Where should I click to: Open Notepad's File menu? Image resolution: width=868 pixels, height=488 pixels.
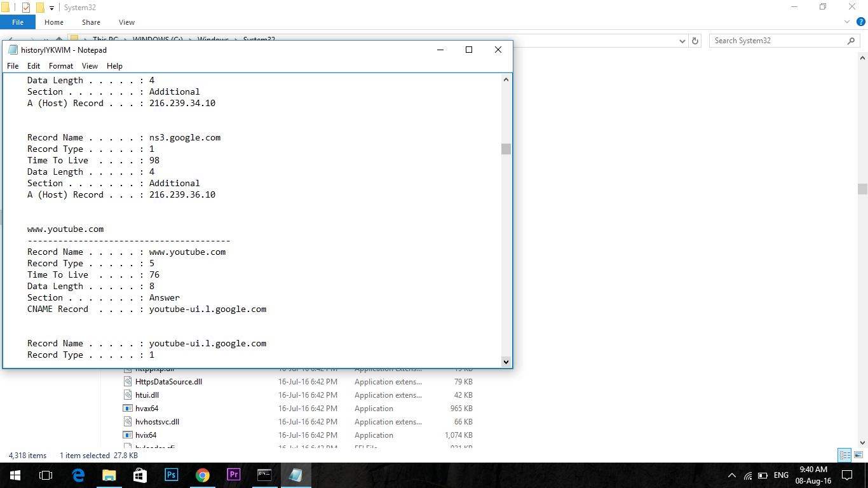pyautogui.click(x=13, y=66)
